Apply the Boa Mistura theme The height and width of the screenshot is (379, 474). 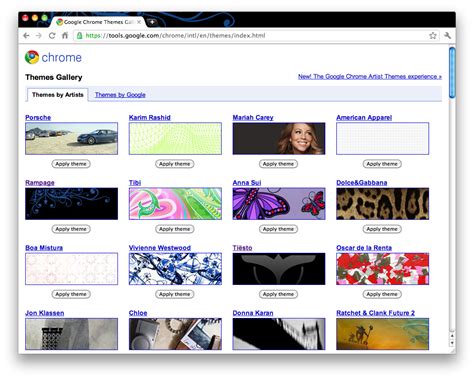[x=71, y=294]
